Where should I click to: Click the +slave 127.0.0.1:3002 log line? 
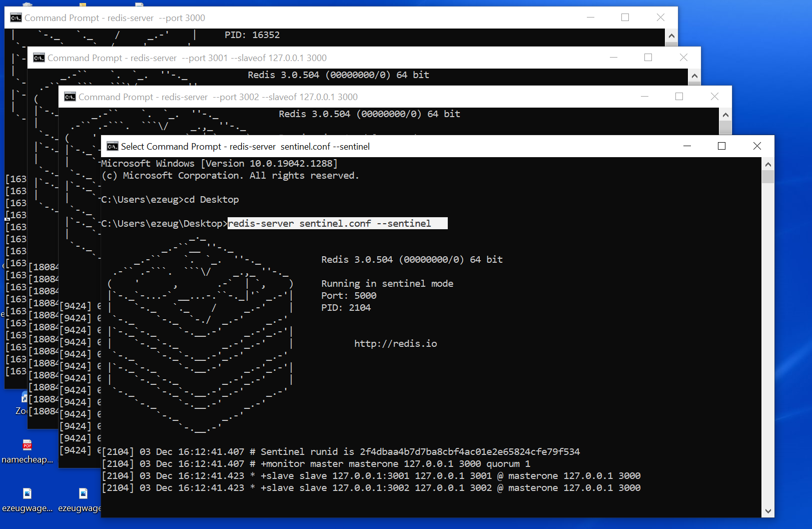371,487
